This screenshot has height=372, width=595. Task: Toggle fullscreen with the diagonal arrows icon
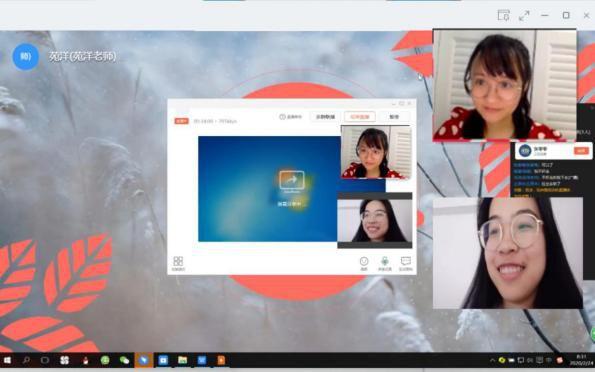point(524,16)
